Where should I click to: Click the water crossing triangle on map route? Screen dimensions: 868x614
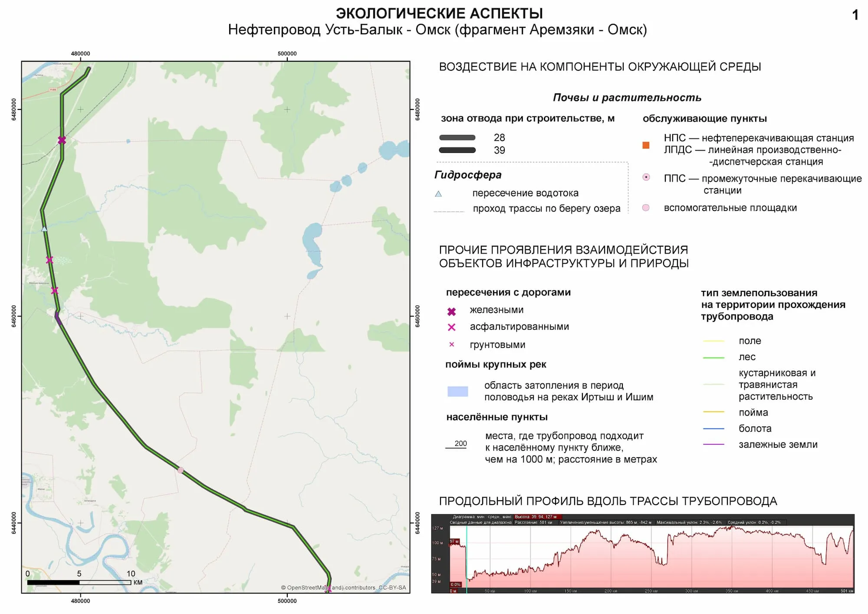click(44, 228)
